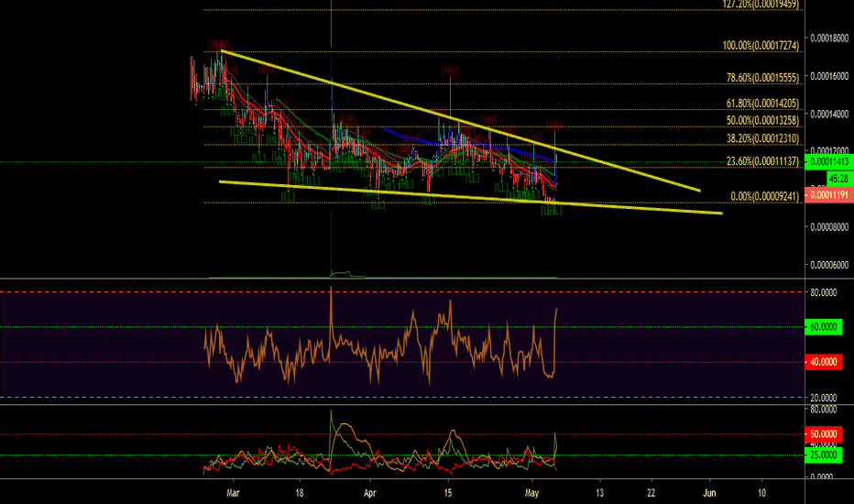854x504 pixels.
Task: Select the 0.00%(0.00009241) Fibonacci base label
Action: pyautogui.click(x=764, y=196)
